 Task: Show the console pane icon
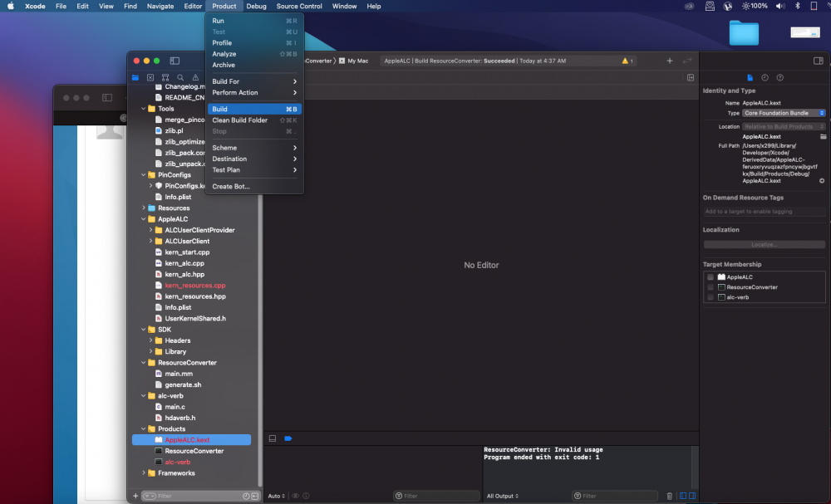click(692, 496)
